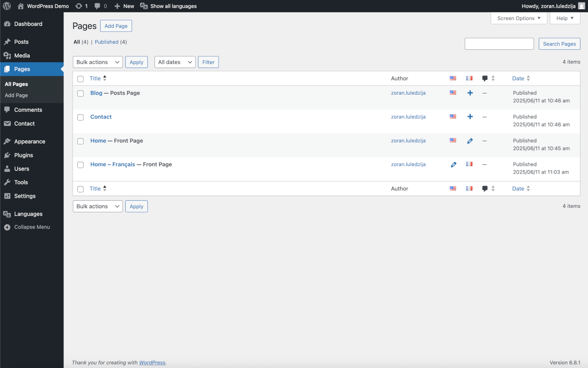Open Users menu

[x=32, y=169]
